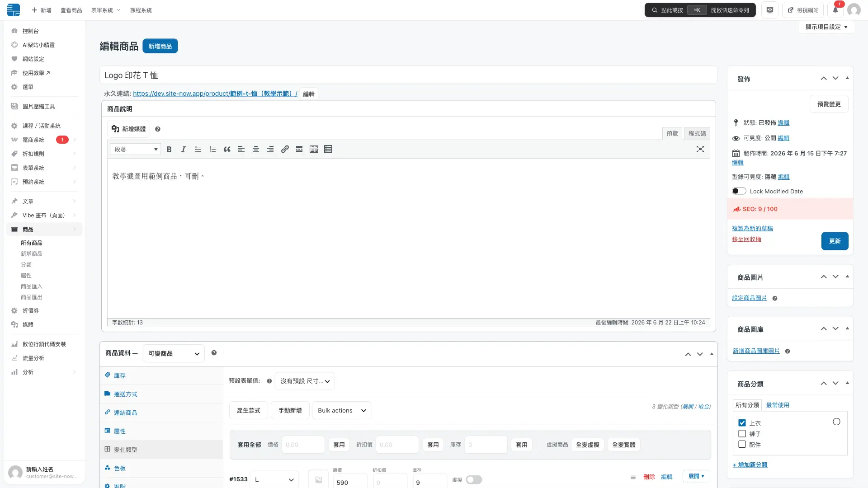Align text right in editor
868x488 pixels.
tap(270, 150)
